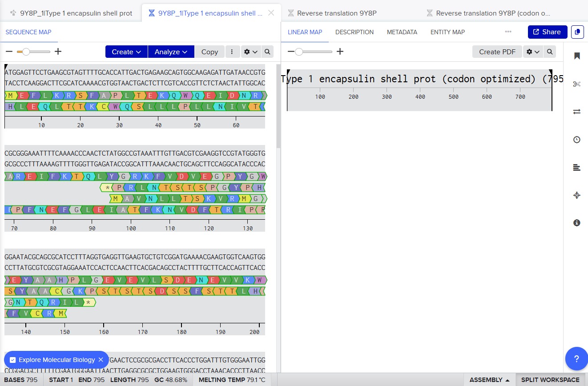Click the information icon in right sidebar
Screen dimensions: 588x386
click(x=577, y=223)
